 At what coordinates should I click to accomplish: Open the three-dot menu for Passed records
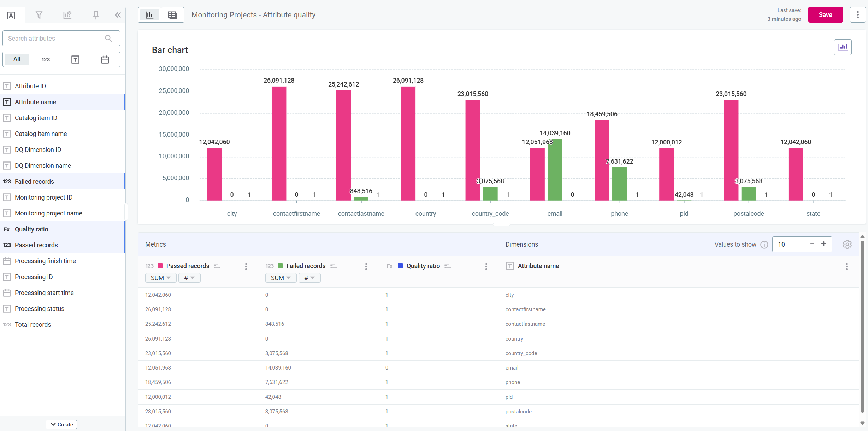pyautogui.click(x=246, y=266)
